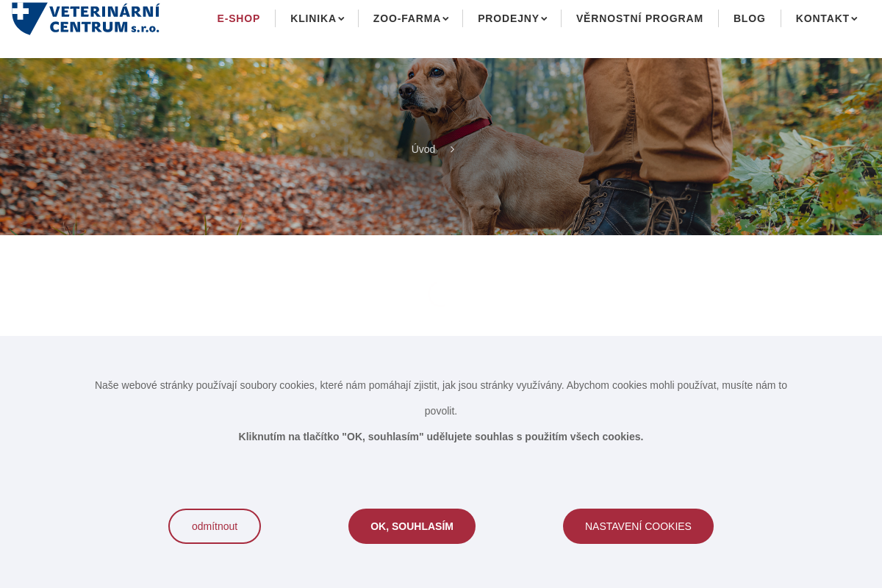Accept cookies with OK, SOUHLASÍM button
Image resolution: width=882 pixels, height=588 pixels.
(x=412, y=526)
